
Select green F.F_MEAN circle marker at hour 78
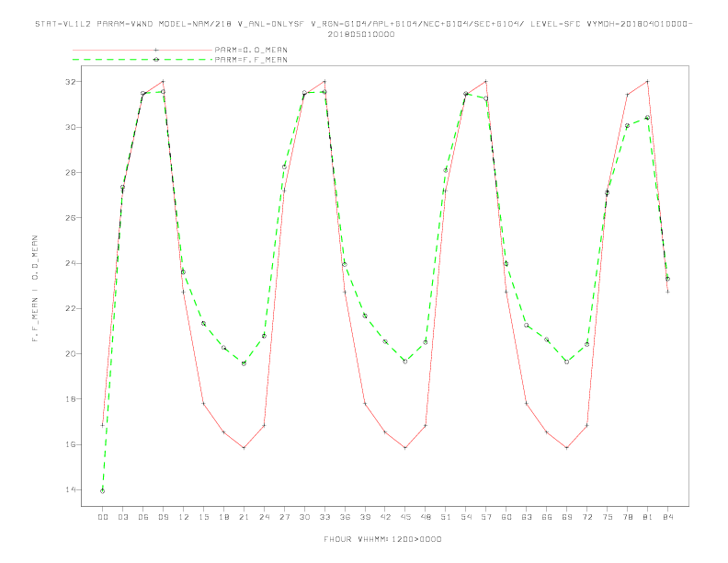(627, 125)
